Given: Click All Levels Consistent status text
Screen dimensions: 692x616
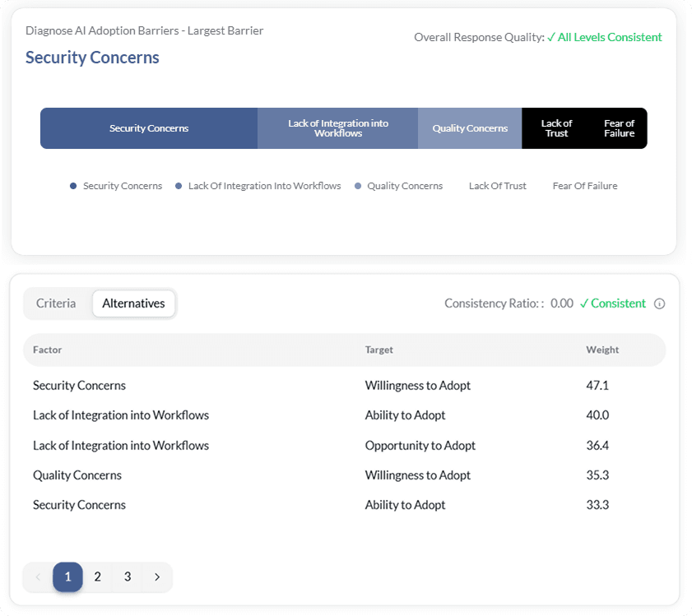Looking at the screenshot, I should [x=605, y=37].
